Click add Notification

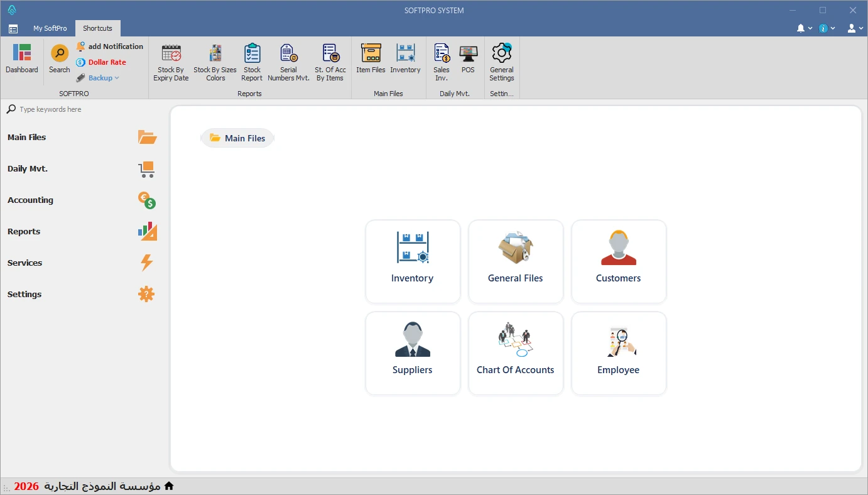pos(110,46)
